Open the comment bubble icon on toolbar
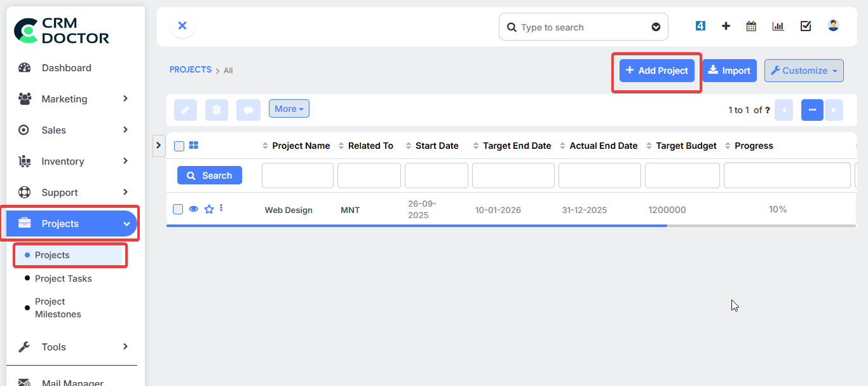The width and height of the screenshot is (868, 386). pos(248,109)
